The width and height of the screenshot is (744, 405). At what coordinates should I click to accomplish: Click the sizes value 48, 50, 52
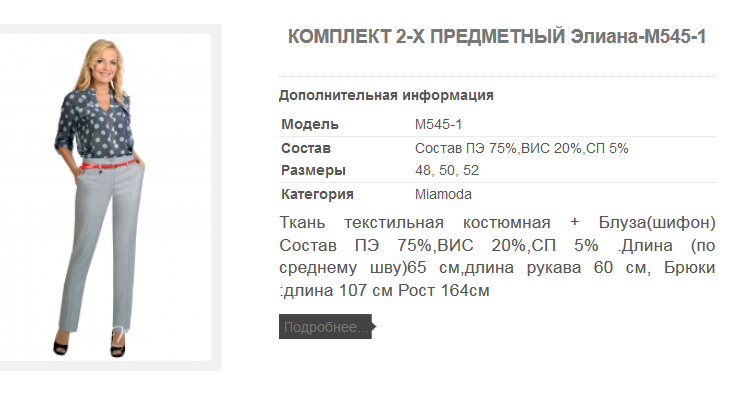pos(447,170)
